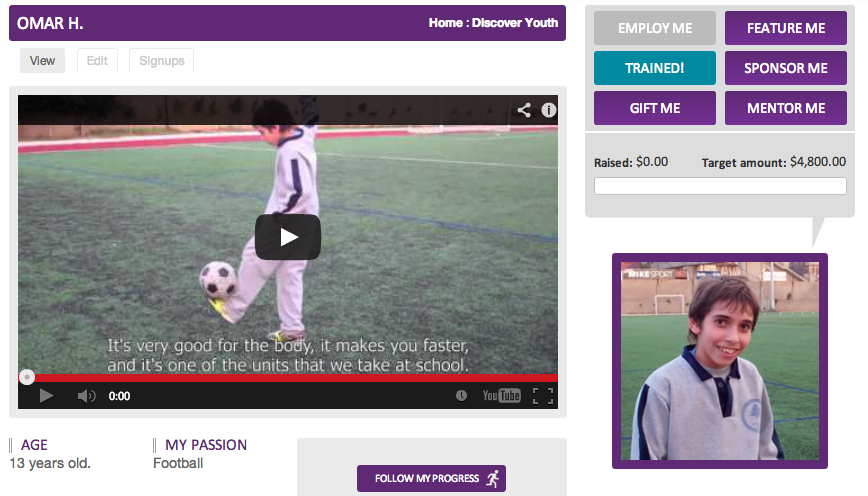The height and width of the screenshot is (496, 868).
Task: Click the small play icon in controls
Action: pos(46,396)
